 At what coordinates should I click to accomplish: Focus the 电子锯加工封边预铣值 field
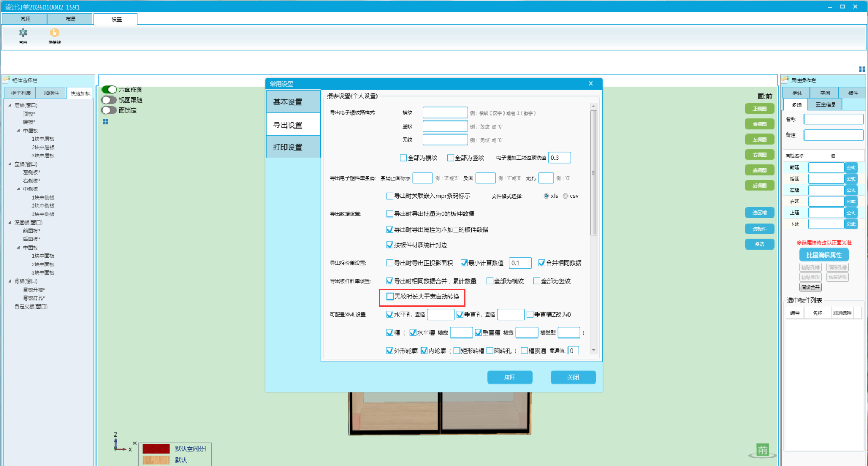(559, 158)
